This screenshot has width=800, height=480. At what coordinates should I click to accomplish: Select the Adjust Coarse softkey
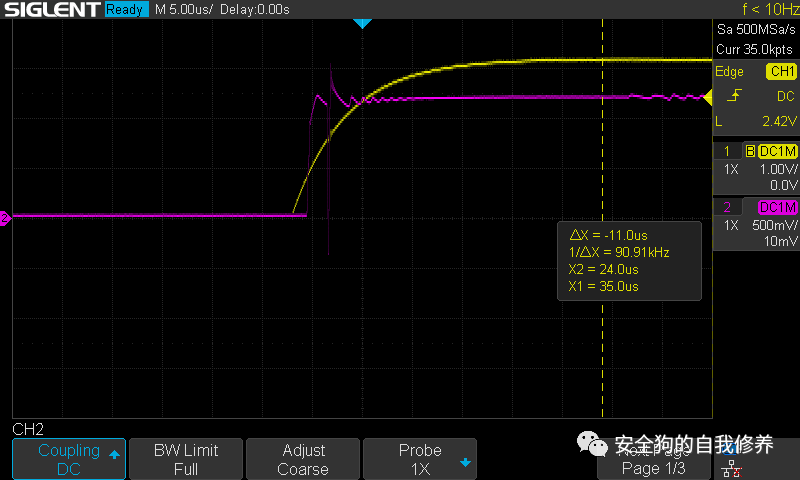coord(303,459)
